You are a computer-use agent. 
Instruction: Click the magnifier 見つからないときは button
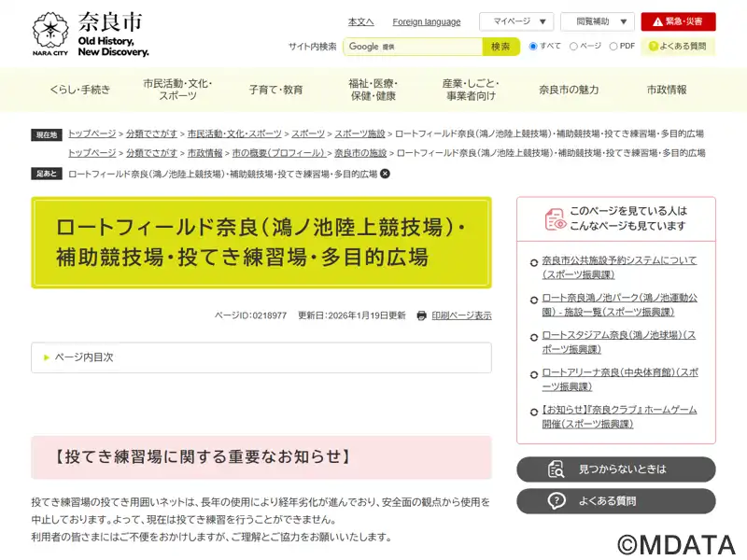557,469
